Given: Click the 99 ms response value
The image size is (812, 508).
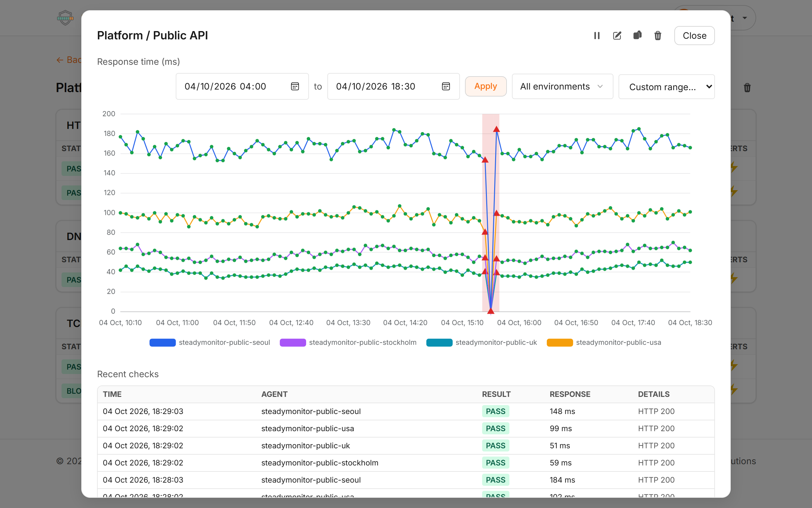Looking at the screenshot, I should coord(560,428).
